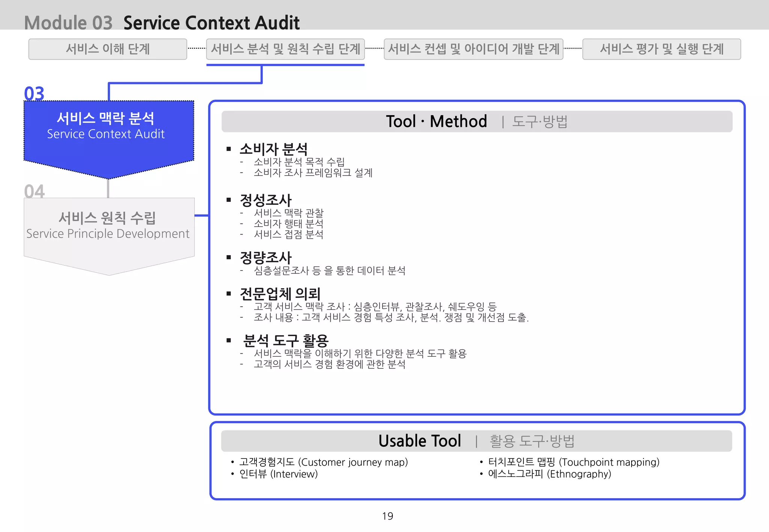
Task: Click the 다양한 분석 도구 활용 line
Action: [360, 353]
